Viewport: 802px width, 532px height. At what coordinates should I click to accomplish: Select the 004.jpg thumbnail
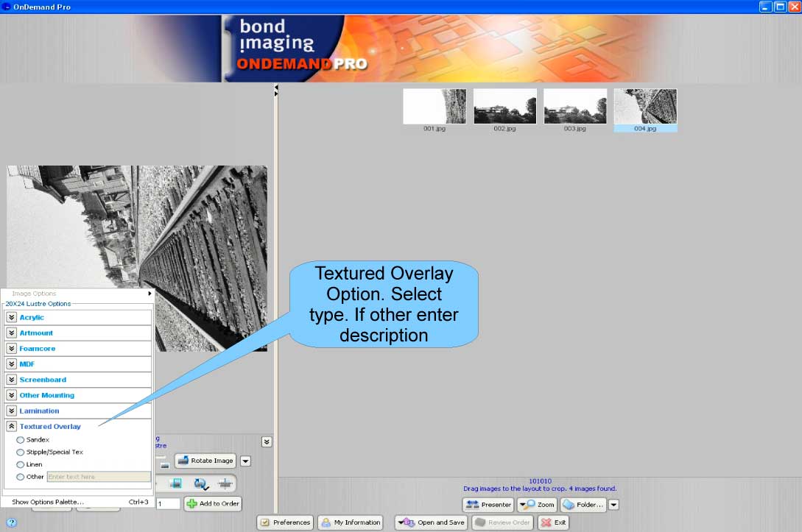pyautogui.click(x=644, y=106)
